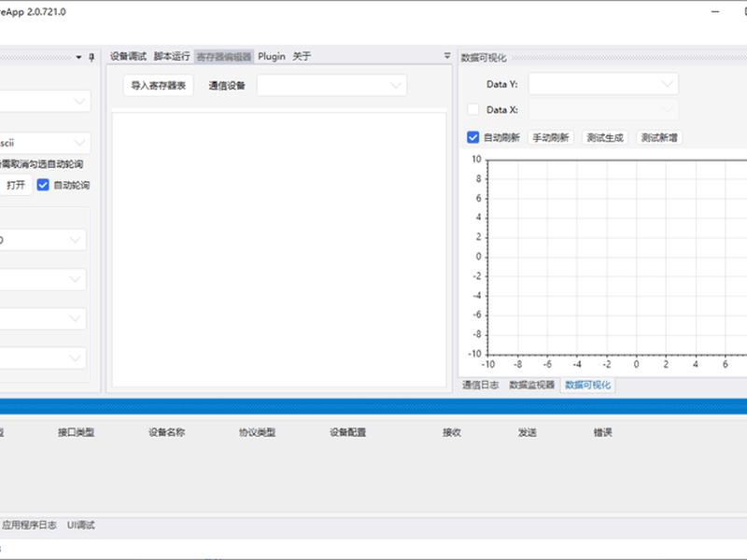Viewport: 747px width, 560px height.
Task: Open left panel window options arrow
Action: coord(78,57)
